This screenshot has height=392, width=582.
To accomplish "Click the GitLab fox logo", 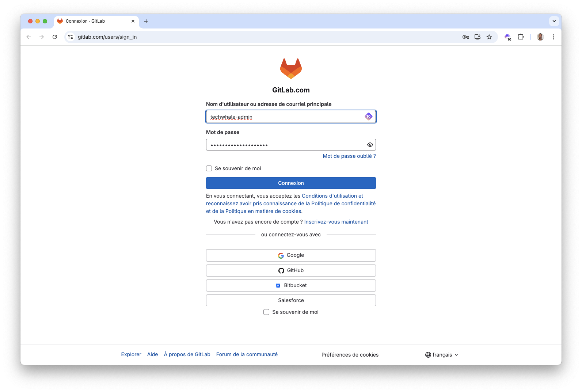I will tap(291, 69).
